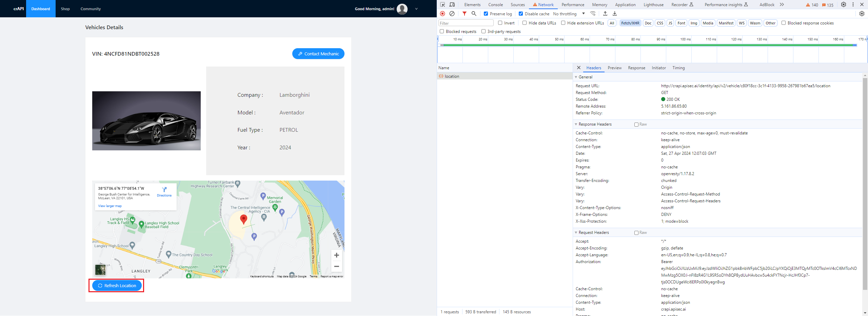The image size is (868, 316).
Task: Open the user account dropdown arrow
Action: click(x=416, y=9)
